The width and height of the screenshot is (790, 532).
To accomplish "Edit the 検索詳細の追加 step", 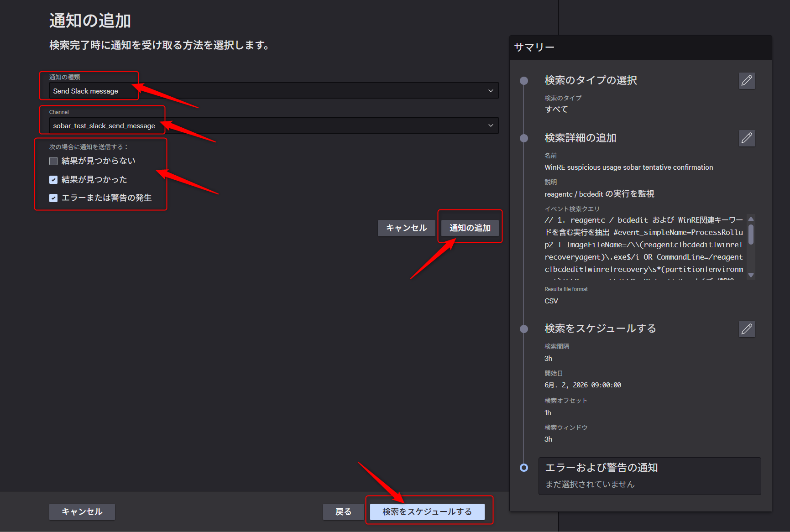I will point(747,138).
